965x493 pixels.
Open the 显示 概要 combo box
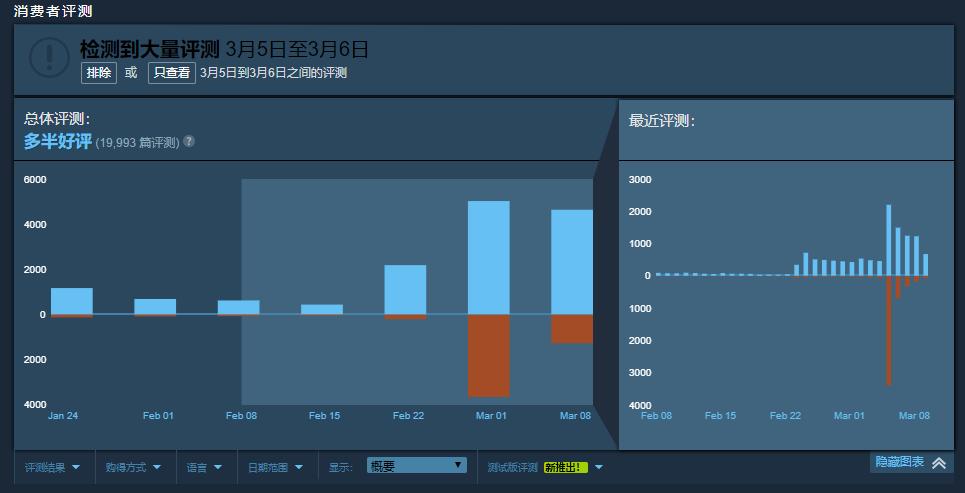417,466
